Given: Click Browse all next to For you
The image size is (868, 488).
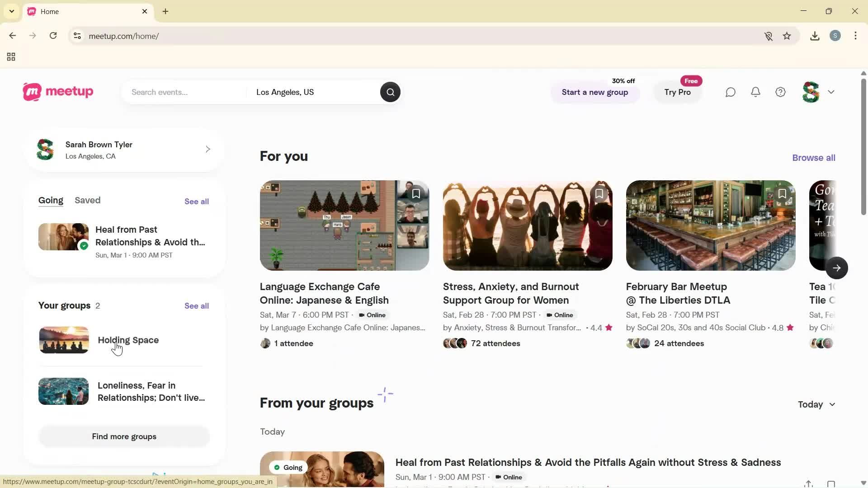Looking at the screenshot, I should 813,157.
